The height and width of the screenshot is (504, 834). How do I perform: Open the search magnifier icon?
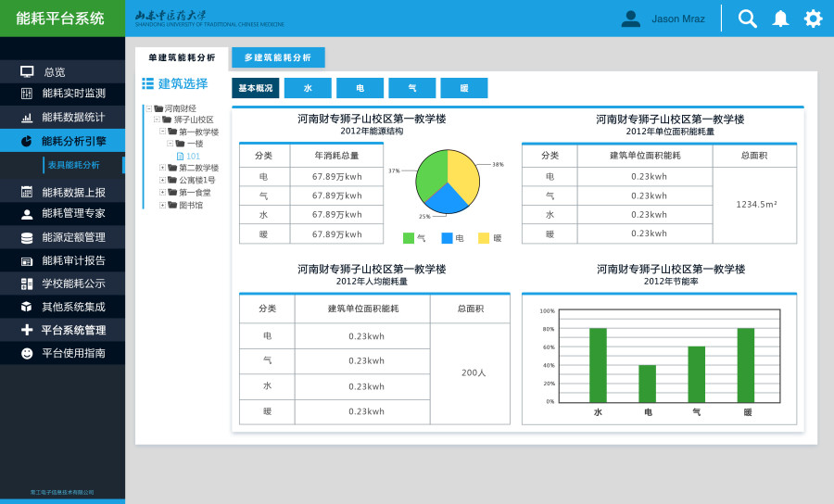(x=747, y=19)
